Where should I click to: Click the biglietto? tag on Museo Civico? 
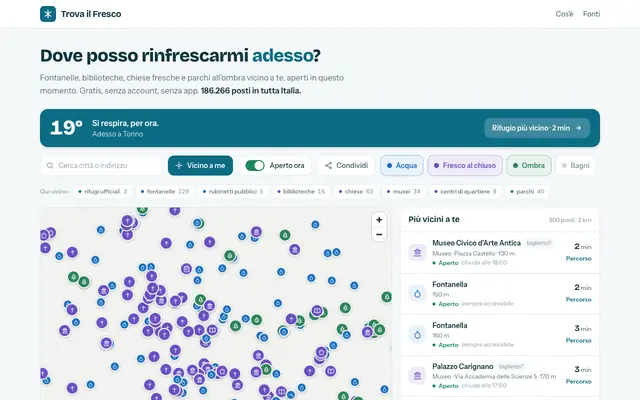pos(538,243)
